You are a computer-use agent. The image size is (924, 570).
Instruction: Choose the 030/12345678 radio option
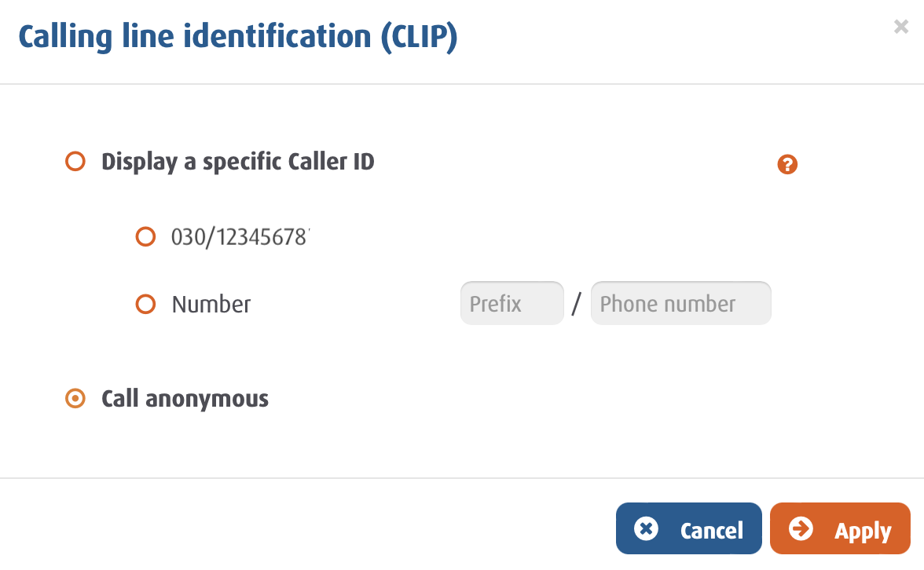coord(145,236)
